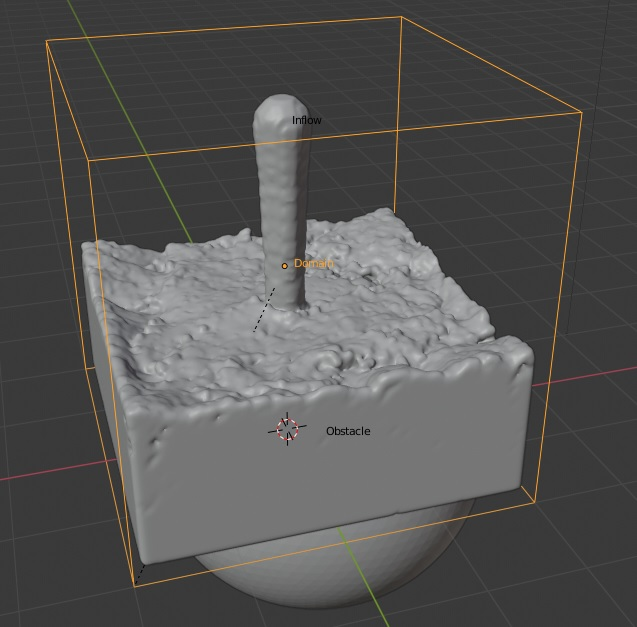Click the Obstacle object label
This screenshot has width=637, height=627.
tap(347, 431)
